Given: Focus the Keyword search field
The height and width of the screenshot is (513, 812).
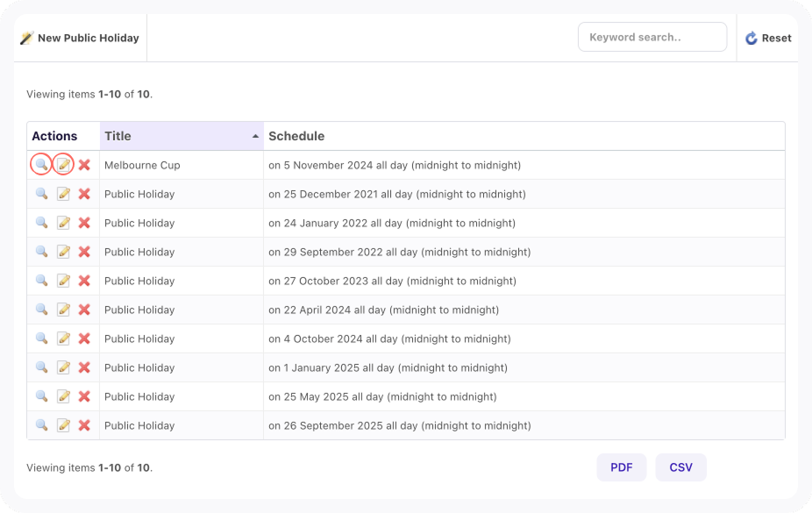Looking at the screenshot, I should (652, 37).
